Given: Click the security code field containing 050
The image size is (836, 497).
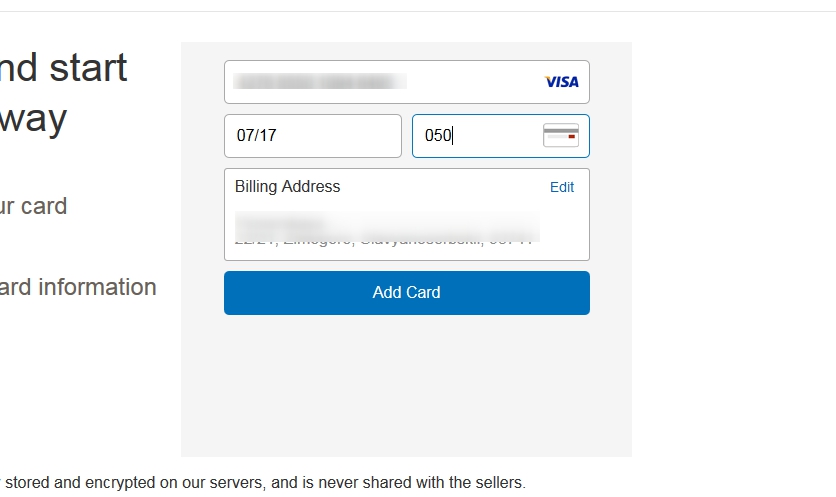Looking at the screenshot, I should (x=478, y=136).
